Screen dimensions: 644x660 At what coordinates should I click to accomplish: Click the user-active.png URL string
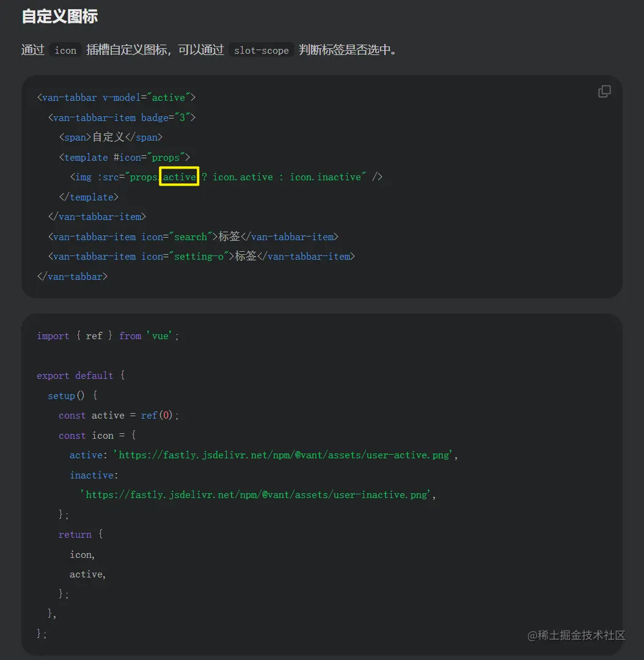283,455
